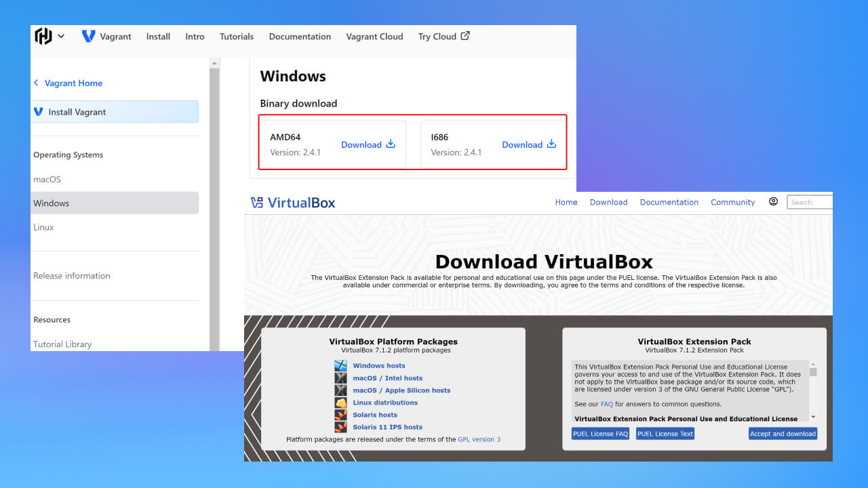
Task: Click the license text scrollbar down arrow
Action: tap(813, 417)
